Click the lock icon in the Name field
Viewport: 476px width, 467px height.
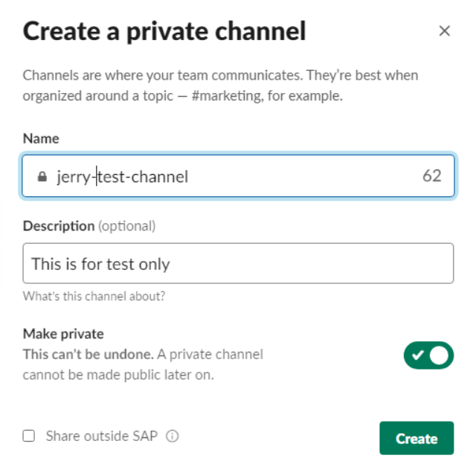coord(42,176)
